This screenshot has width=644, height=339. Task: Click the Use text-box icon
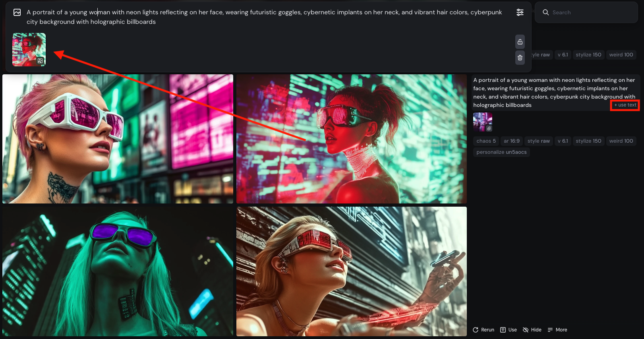503,330
